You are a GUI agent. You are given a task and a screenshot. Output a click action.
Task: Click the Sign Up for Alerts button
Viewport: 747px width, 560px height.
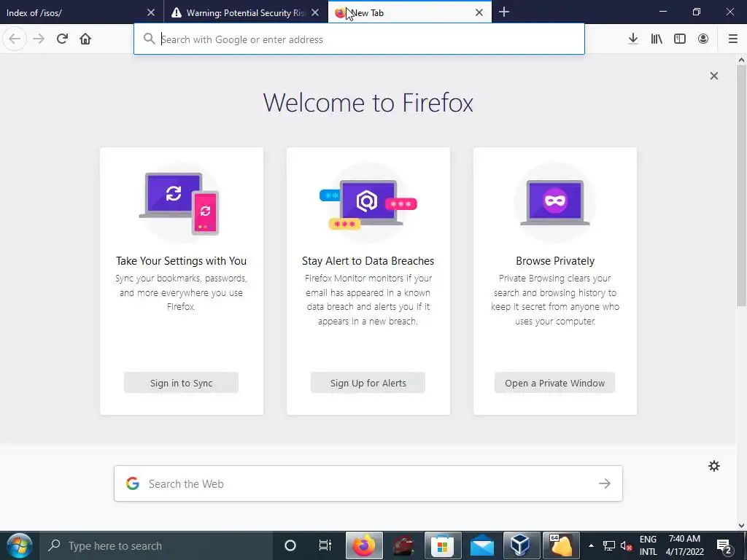click(368, 383)
